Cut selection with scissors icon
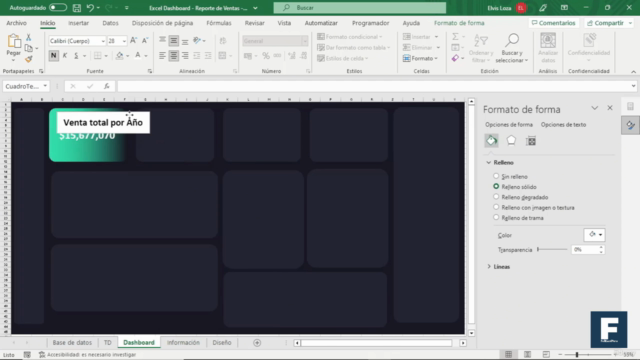This screenshot has width=640, height=360. 29,37
